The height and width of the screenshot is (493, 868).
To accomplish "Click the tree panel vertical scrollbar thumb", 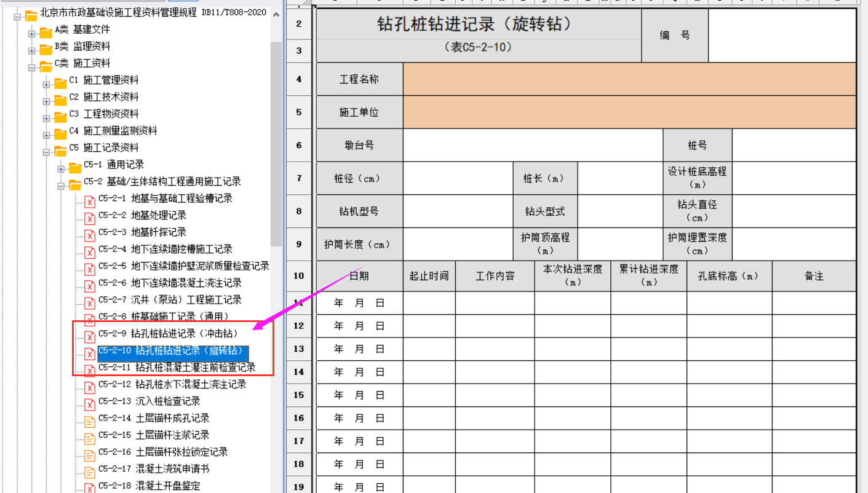I will pos(276,144).
